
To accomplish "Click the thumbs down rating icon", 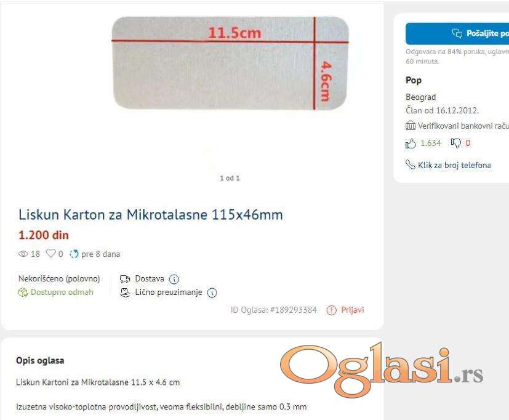I will [456, 143].
